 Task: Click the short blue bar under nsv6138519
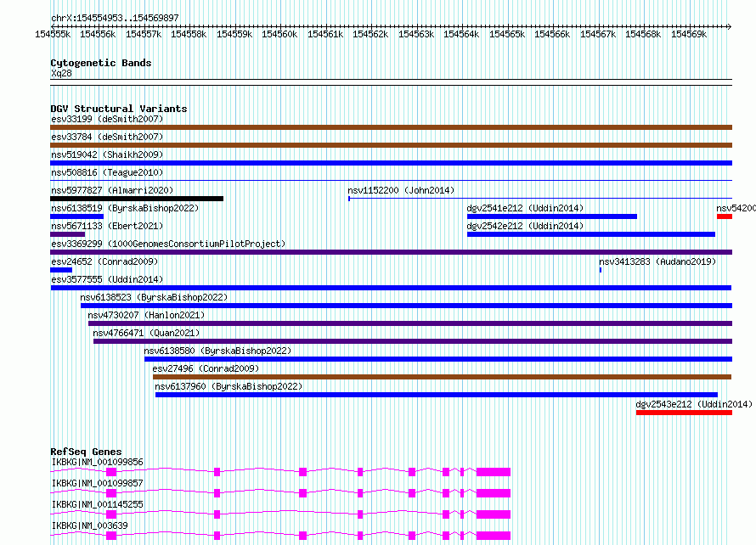tap(77, 216)
